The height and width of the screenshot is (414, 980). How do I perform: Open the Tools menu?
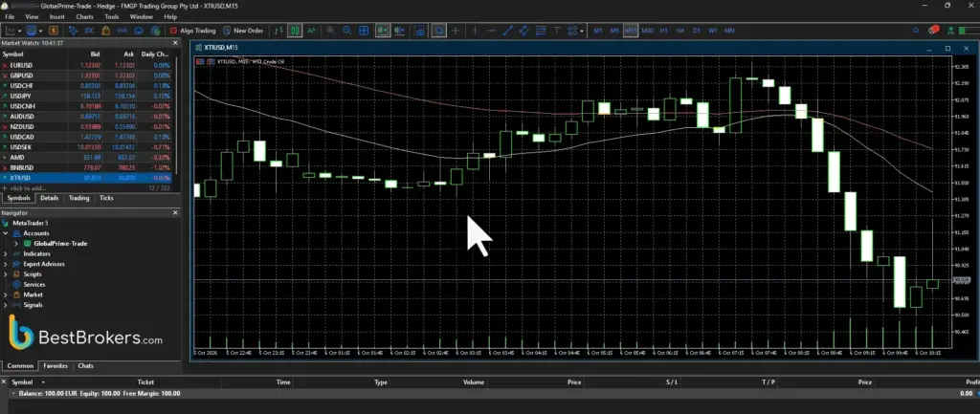click(x=112, y=17)
